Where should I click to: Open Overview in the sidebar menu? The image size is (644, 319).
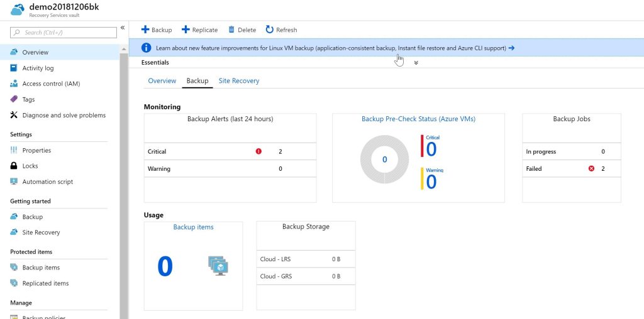60,52
